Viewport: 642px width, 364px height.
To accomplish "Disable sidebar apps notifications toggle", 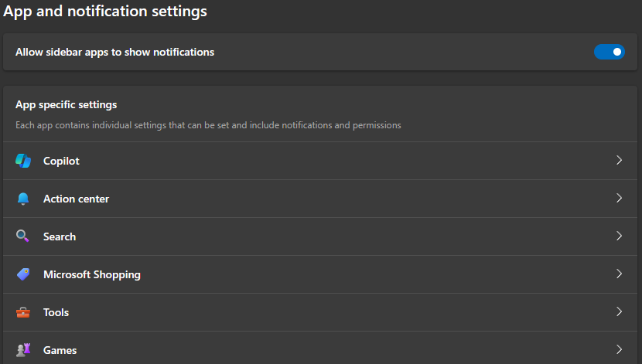I will click(x=610, y=52).
